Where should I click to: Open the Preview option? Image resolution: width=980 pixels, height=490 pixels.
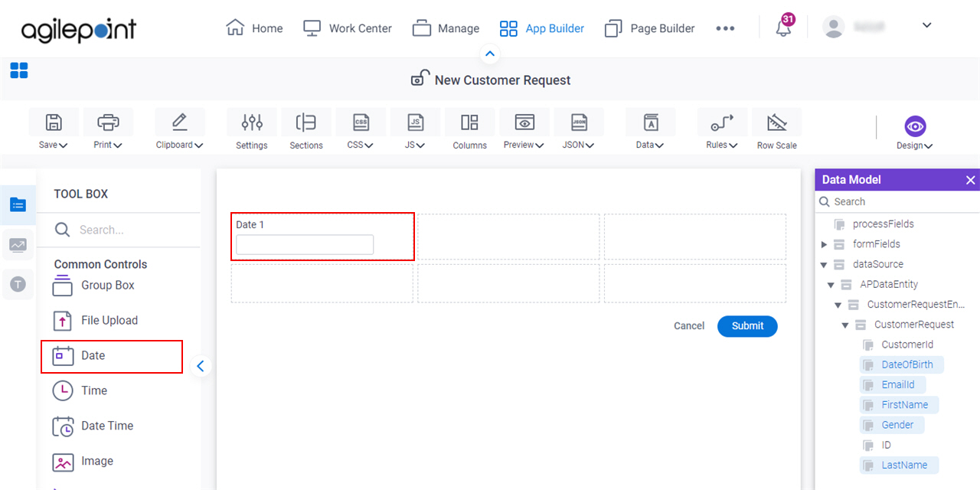click(x=524, y=129)
